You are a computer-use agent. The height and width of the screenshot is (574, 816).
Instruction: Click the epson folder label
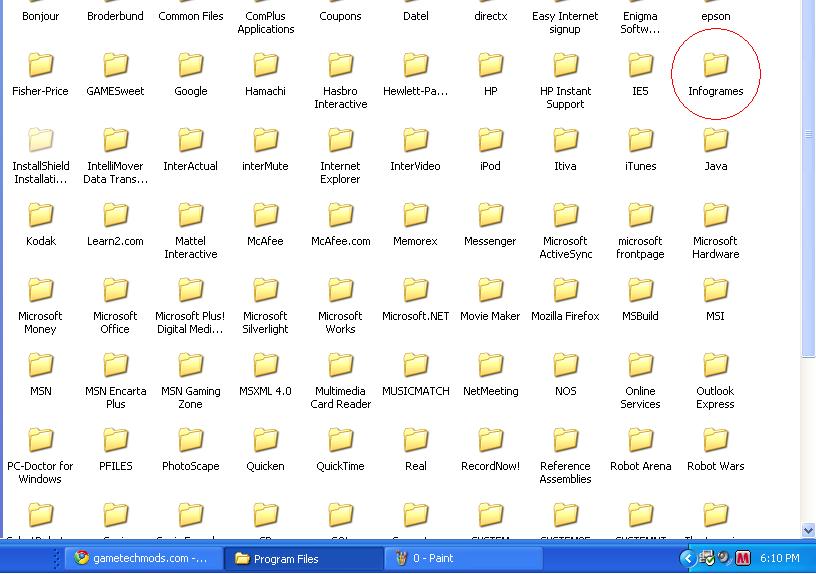pos(716,16)
